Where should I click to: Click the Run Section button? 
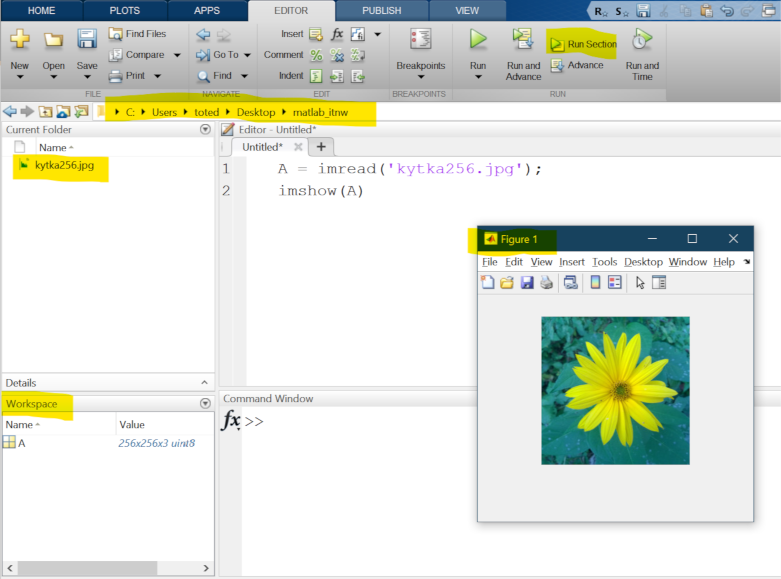pyautogui.click(x=582, y=44)
